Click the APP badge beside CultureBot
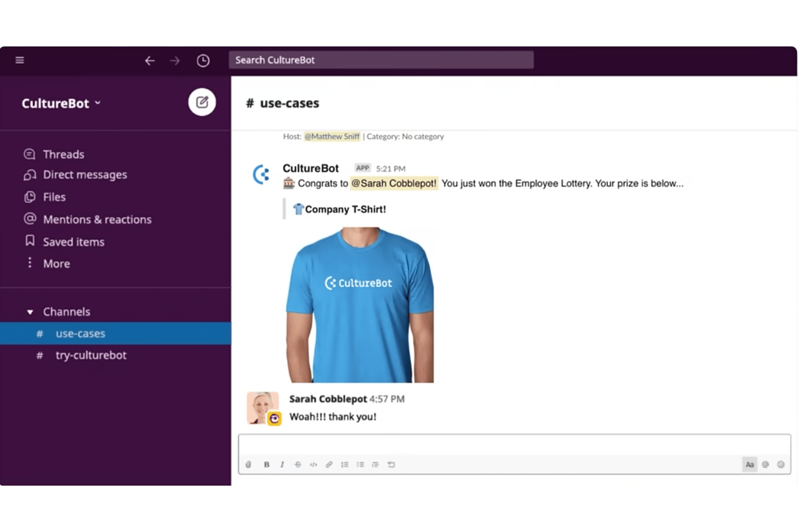This screenshot has height=532, width=798. (363, 168)
